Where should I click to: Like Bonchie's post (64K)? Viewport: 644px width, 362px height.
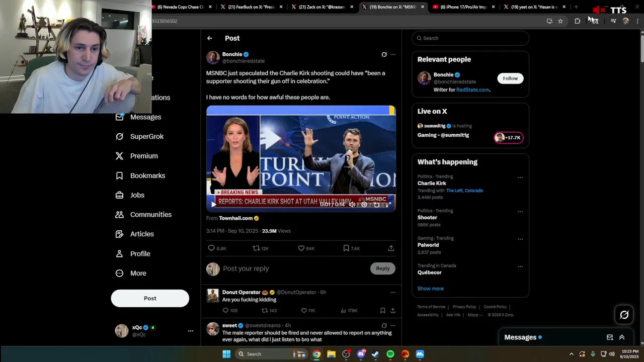pos(306,248)
